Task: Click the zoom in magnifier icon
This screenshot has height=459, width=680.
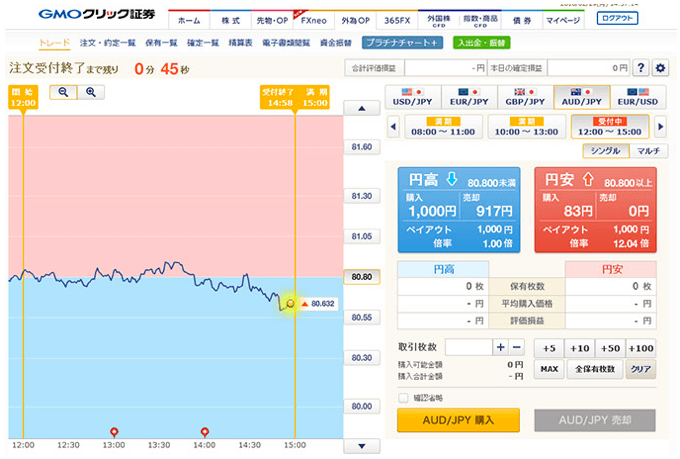Action: coord(90,92)
